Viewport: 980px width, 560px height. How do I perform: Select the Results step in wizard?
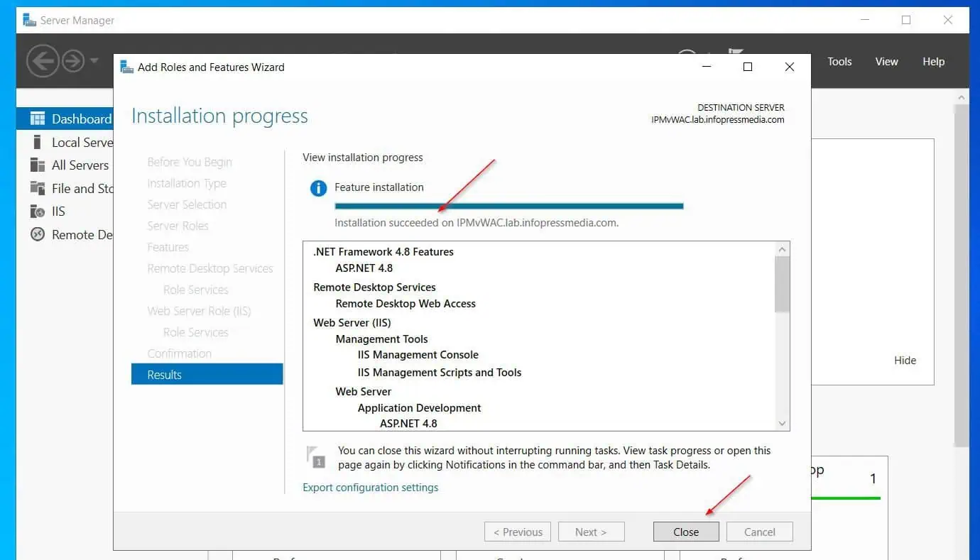click(207, 375)
